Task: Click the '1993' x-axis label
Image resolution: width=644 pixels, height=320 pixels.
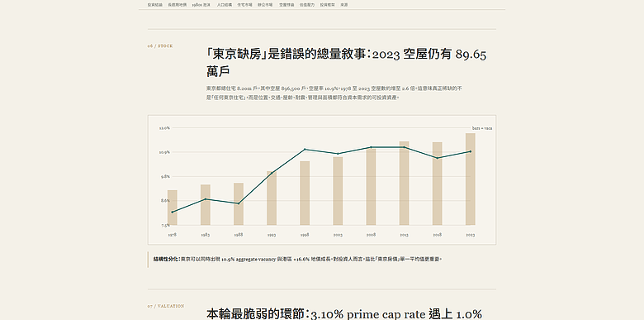Action: (272, 235)
